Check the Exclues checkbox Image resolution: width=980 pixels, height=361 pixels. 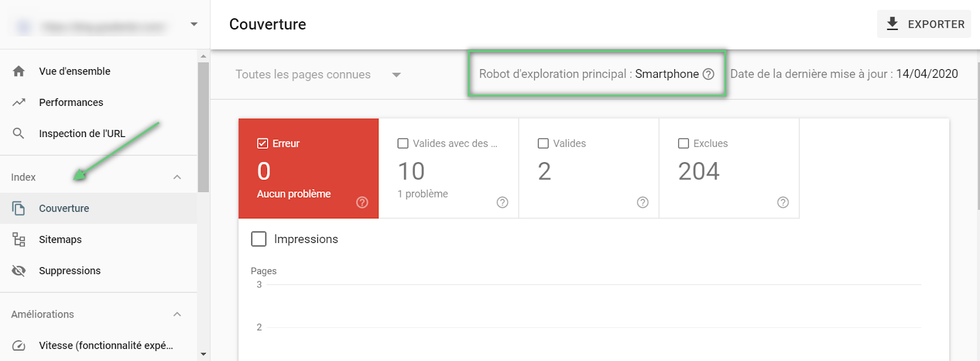pyautogui.click(x=684, y=143)
